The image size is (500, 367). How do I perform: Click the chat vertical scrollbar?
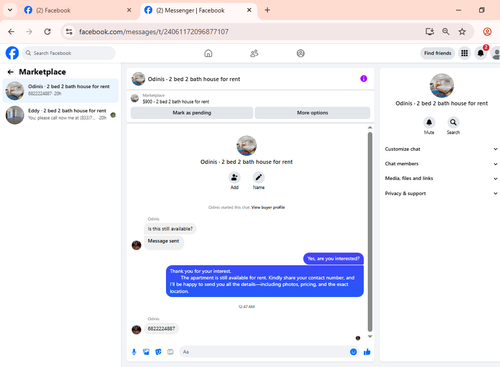point(370,232)
